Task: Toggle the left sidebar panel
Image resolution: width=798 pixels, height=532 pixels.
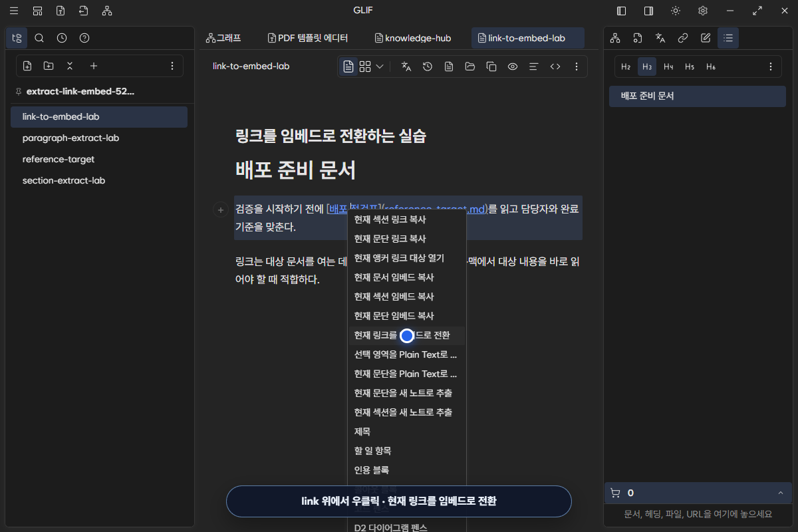Action: coord(622,11)
